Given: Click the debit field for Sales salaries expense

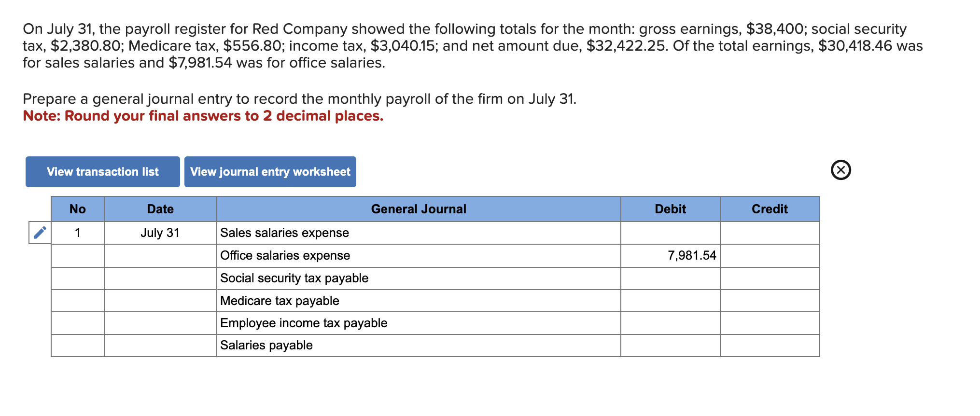Looking at the screenshot, I should point(670,233).
